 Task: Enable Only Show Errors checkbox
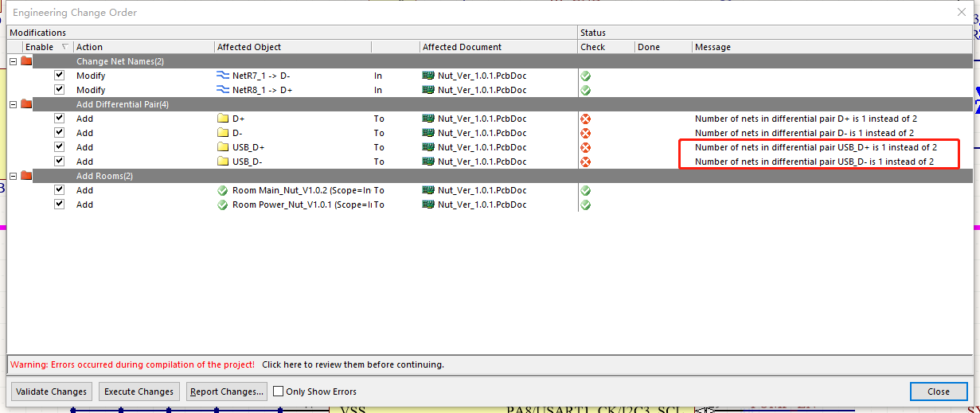pos(279,392)
